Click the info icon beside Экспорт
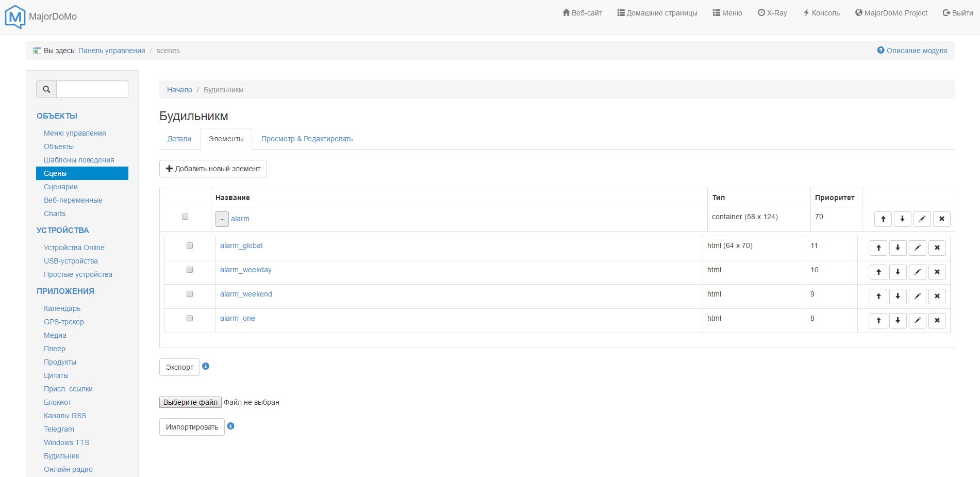The height and width of the screenshot is (477, 980). point(206,367)
